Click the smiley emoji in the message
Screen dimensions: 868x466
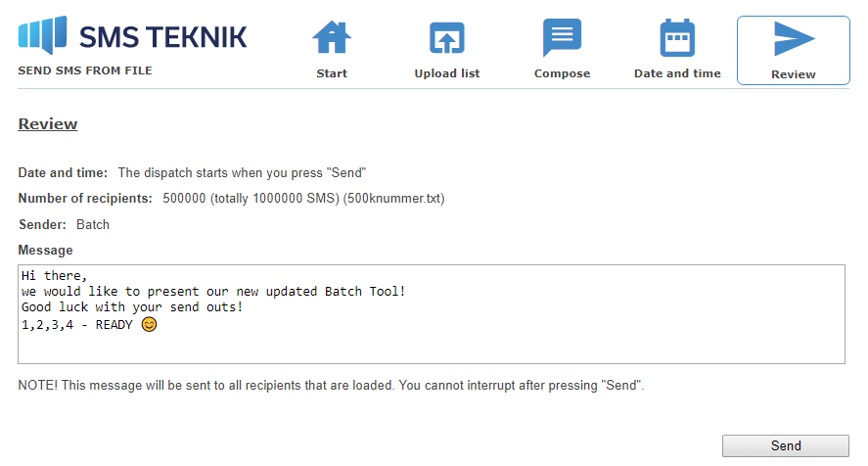(149, 324)
